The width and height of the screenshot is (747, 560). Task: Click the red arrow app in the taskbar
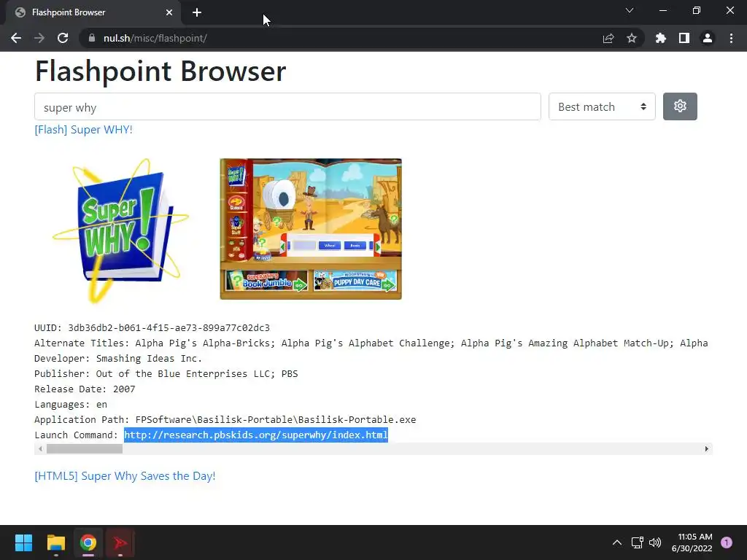tap(120, 542)
